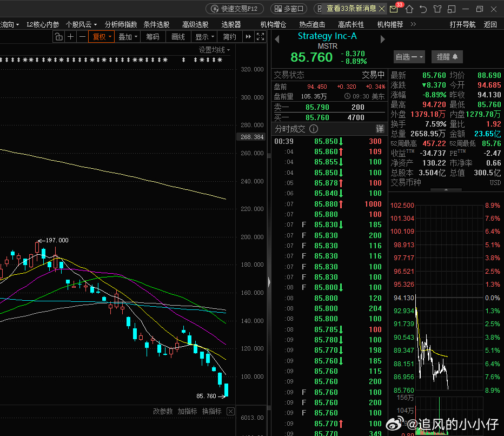Collapse the quote details panel with up arrow
Viewport: 504px width, 436px height.
tap(446, 190)
